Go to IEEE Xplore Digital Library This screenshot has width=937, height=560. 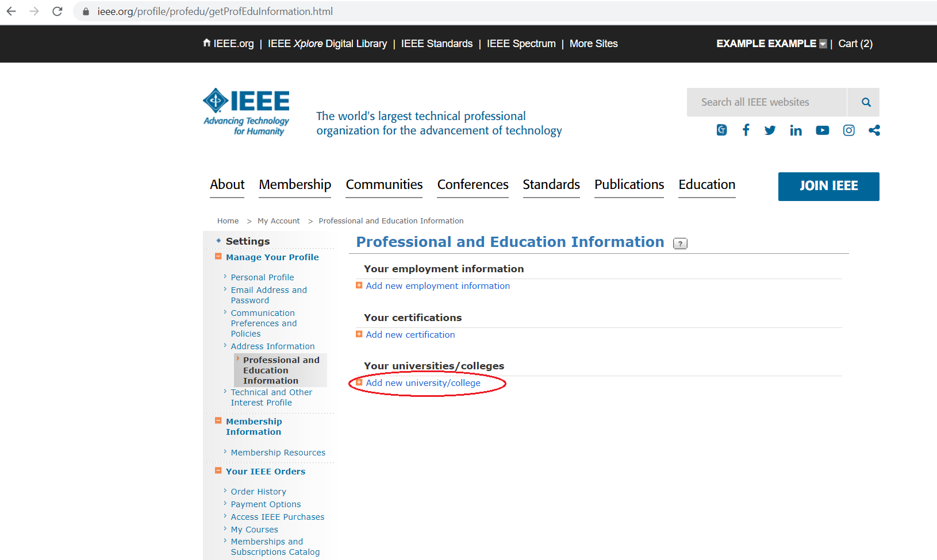pos(327,44)
